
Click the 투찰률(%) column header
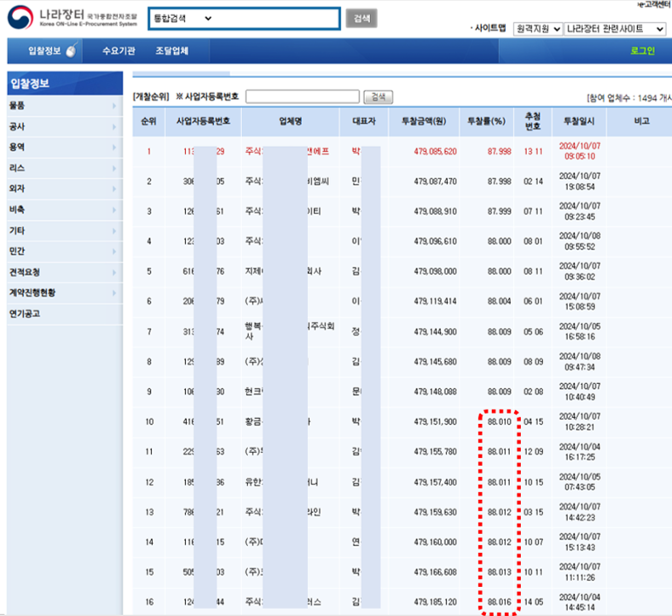[x=486, y=121]
